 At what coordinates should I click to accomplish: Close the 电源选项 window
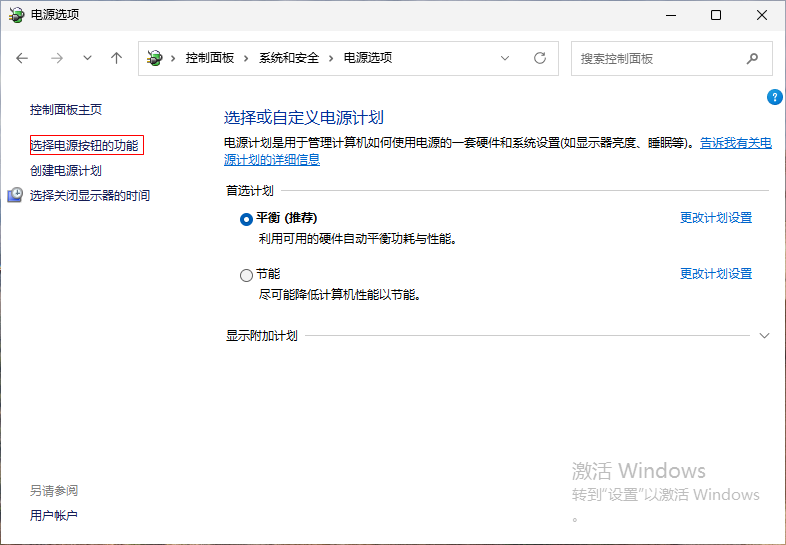tap(762, 15)
